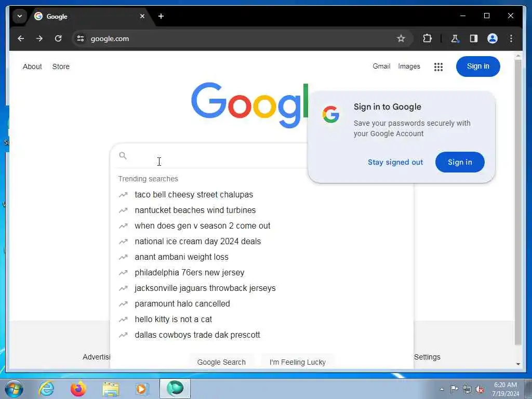Screen dimensions: 532x399
Task: Open the Gmail link
Action: (x=381, y=66)
